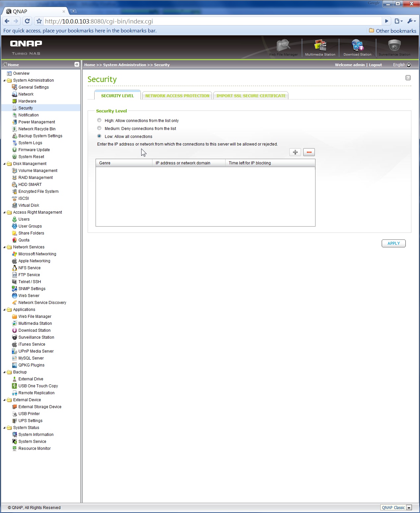Click the Apple Networking icon
The width and height of the screenshot is (420, 513).
tap(15, 261)
